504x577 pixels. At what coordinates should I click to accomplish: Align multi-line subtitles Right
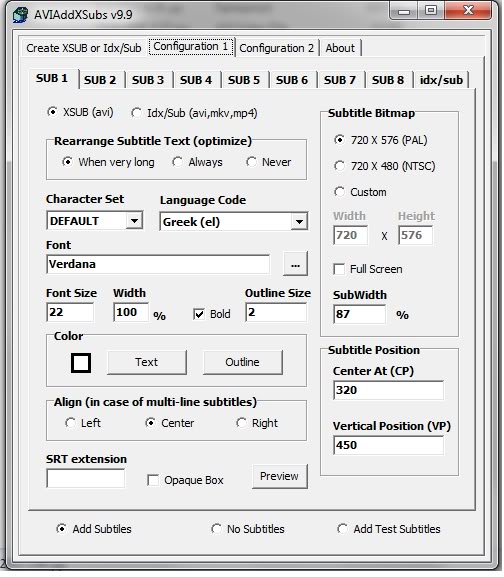[x=257, y=423]
